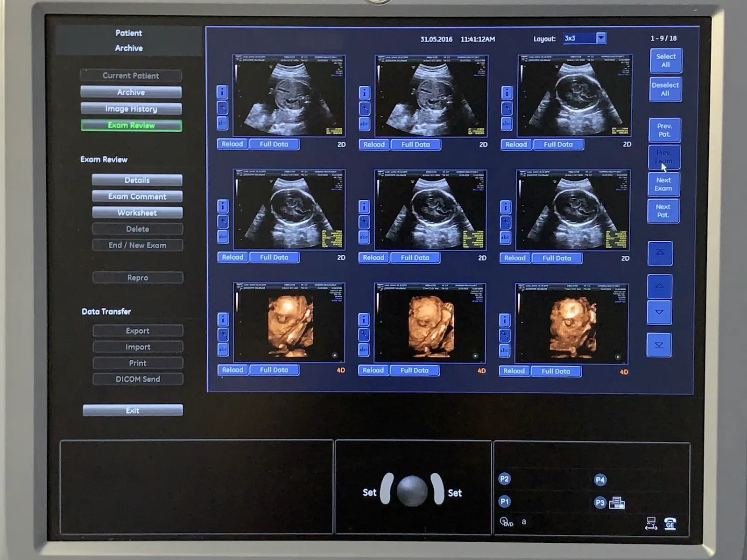This screenshot has width=747, height=560.
Task: Click the Exit button in left panel
Action: tap(133, 411)
